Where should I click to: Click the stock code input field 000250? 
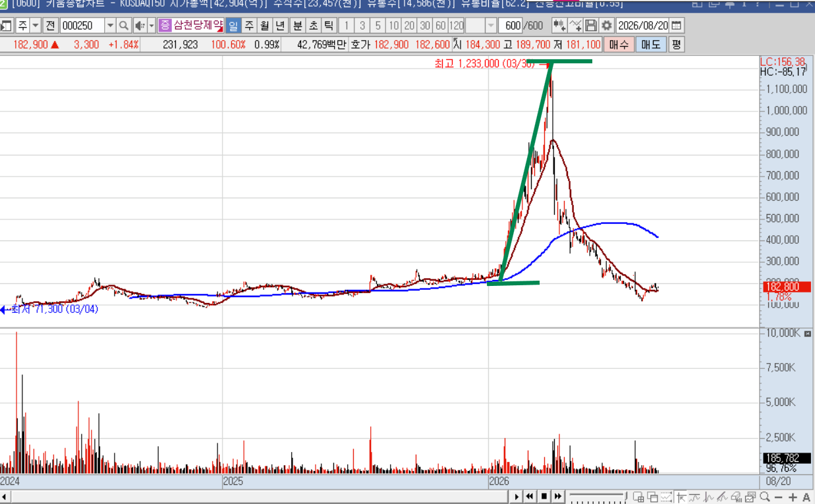[x=82, y=26]
